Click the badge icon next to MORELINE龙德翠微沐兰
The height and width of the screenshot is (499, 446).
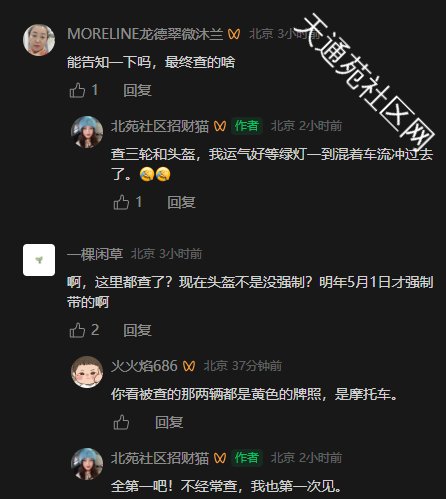(234, 34)
